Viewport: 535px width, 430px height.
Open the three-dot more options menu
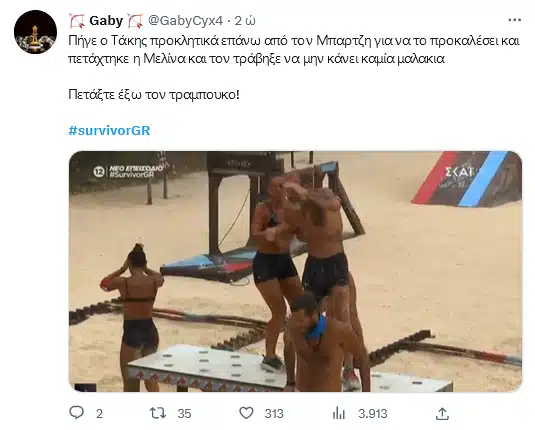(515, 20)
